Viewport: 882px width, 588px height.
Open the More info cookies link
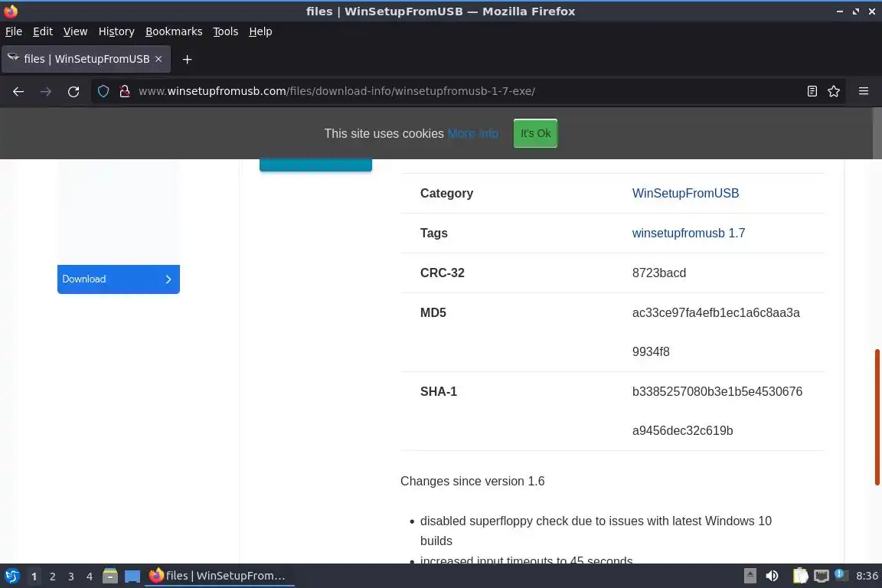472,134
